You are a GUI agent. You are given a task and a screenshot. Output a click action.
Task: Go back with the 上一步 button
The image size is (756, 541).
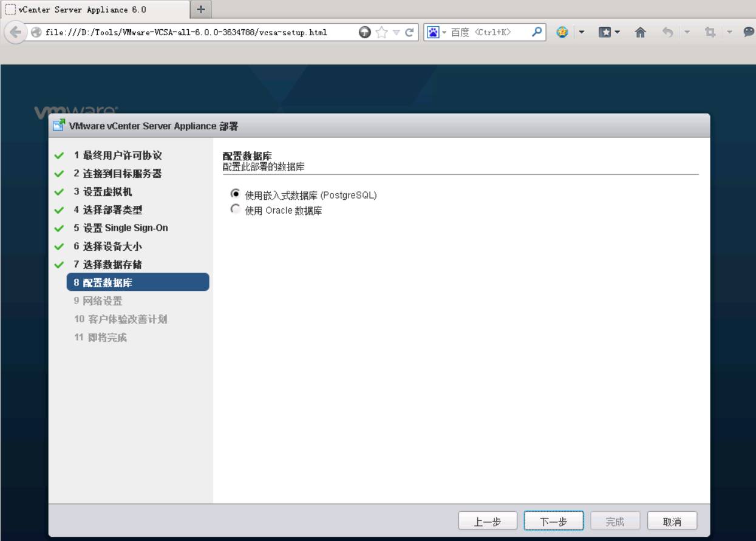click(x=487, y=520)
